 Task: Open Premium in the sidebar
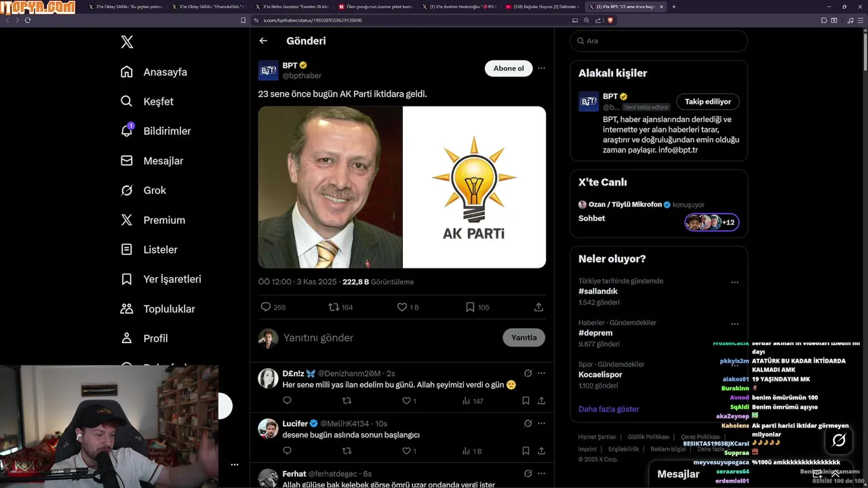tap(153, 220)
